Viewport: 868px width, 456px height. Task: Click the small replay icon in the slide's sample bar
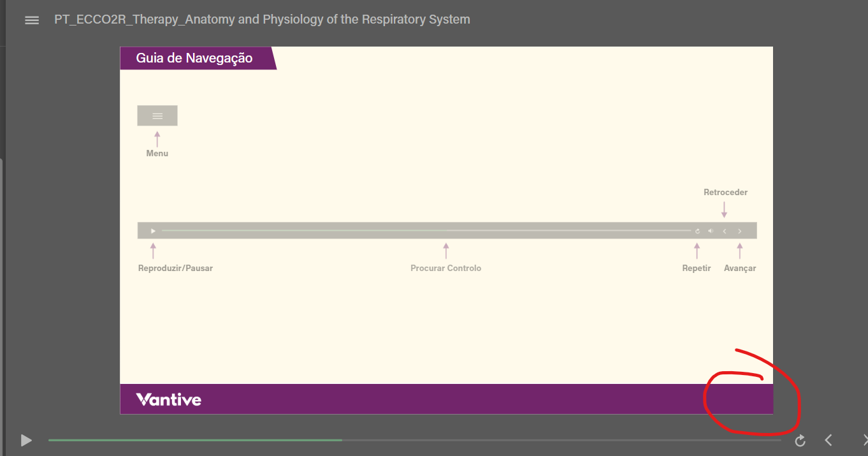pyautogui.click(x=698, y=231)
